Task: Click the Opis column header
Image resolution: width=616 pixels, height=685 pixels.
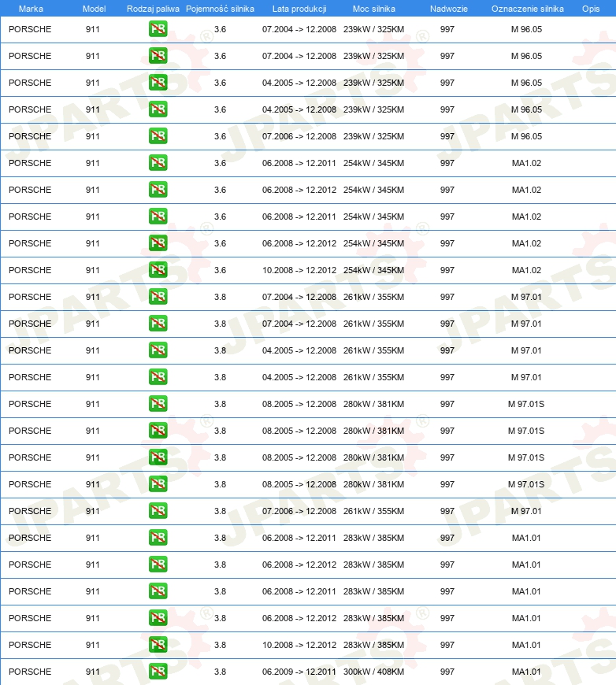Action: click(591, 9)
